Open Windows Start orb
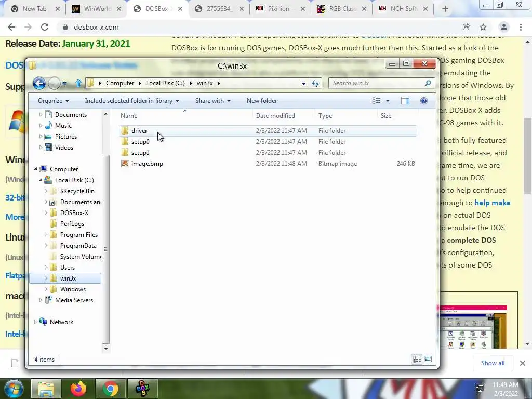The image size is (532, 399). click(14, 389)
